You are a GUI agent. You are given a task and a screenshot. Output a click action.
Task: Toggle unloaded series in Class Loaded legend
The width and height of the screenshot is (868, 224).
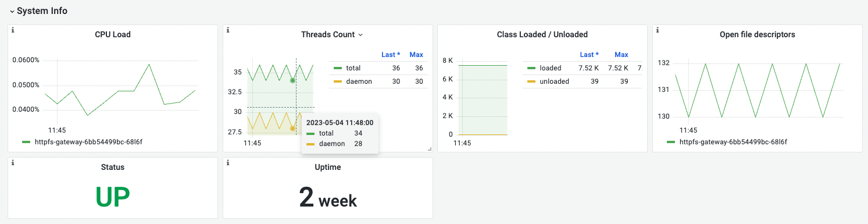(554, 81)
